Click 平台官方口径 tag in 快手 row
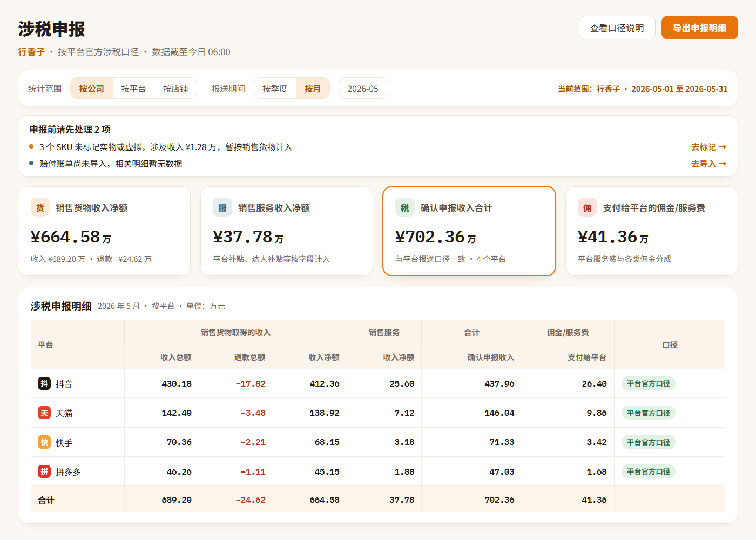This screenshot has width=756, height=540. click(x=649, y=442)
